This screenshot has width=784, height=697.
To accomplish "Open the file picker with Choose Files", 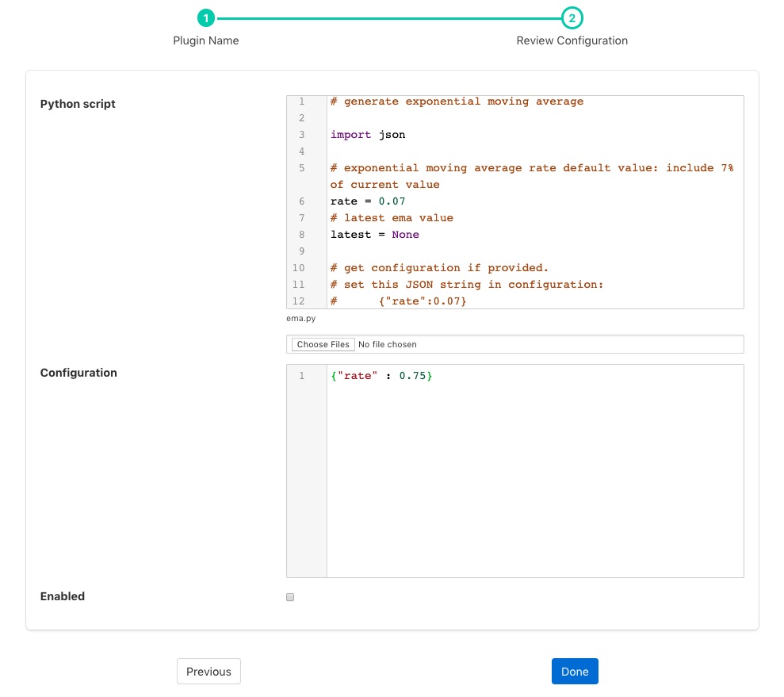I will (323, 344).
